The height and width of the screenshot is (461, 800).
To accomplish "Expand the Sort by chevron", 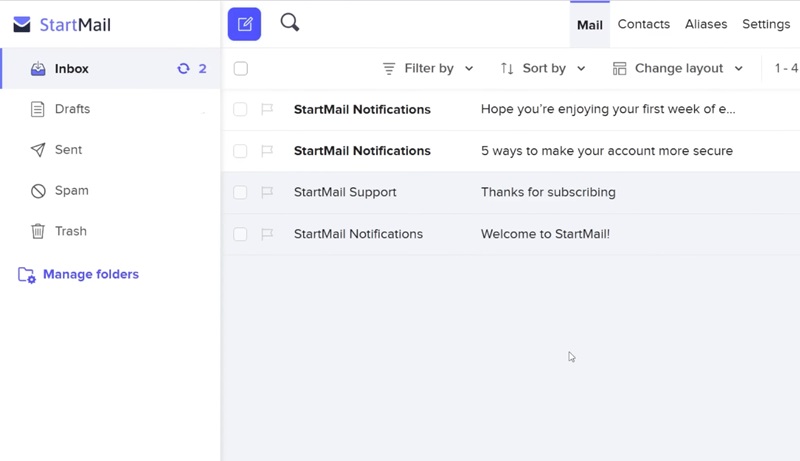I will point(581,69).
